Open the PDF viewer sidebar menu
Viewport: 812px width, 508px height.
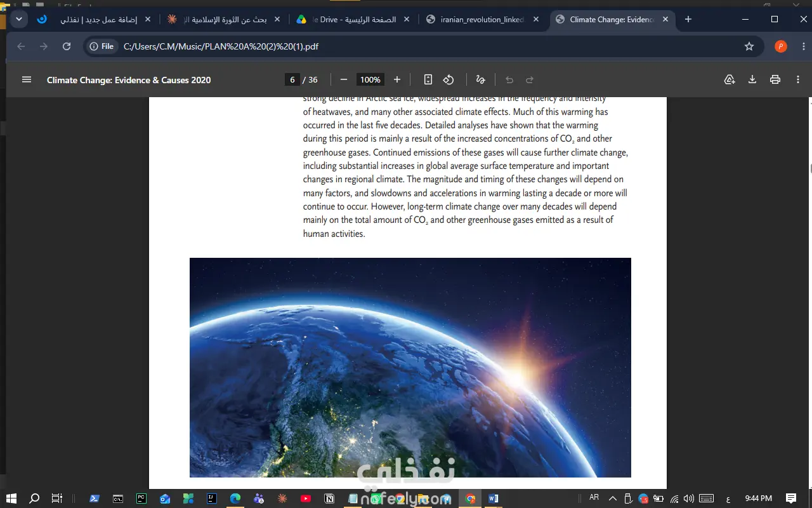click(27, 79)
